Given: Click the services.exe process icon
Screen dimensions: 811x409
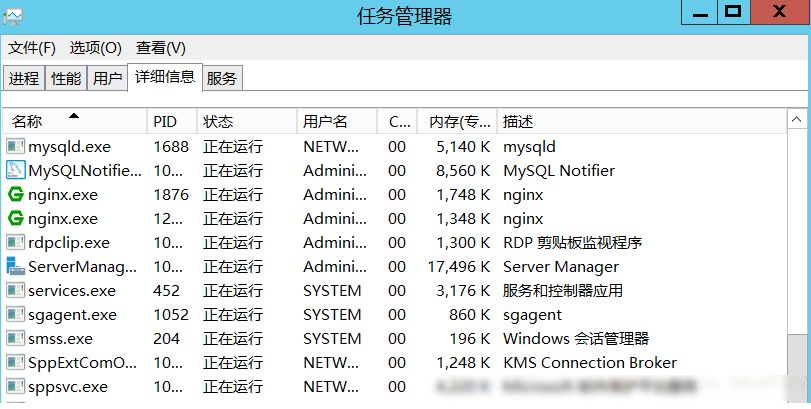Looking at the screenshot, I should pos(16,291).
